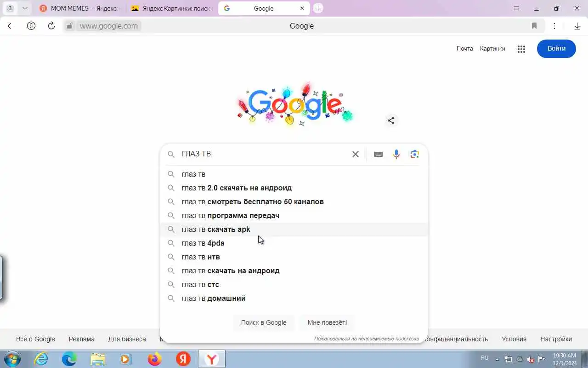This screenshot has width=588, height=368.
Task: Choose suggestion "глаз тв скачать apk"
Action: click(x=294, y=229)
